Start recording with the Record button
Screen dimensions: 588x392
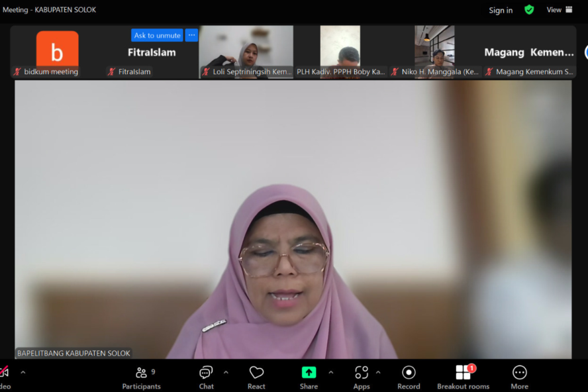click(x=409, y=376)
